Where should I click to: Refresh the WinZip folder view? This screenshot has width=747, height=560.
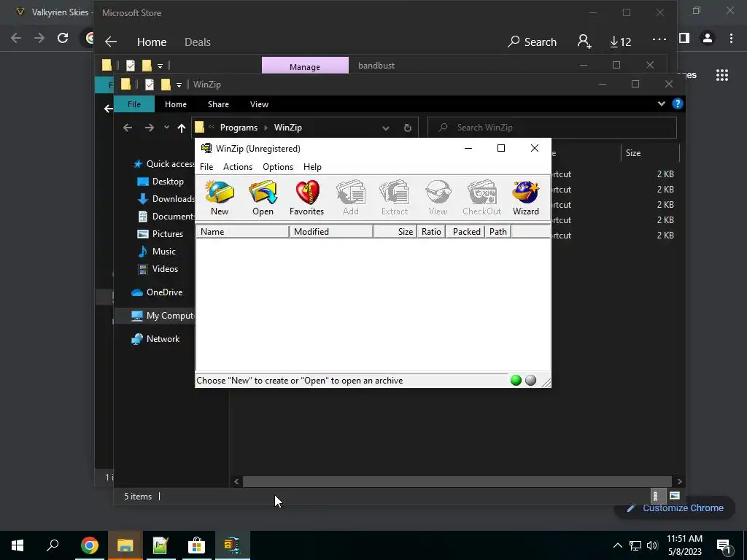coord(407,128)
